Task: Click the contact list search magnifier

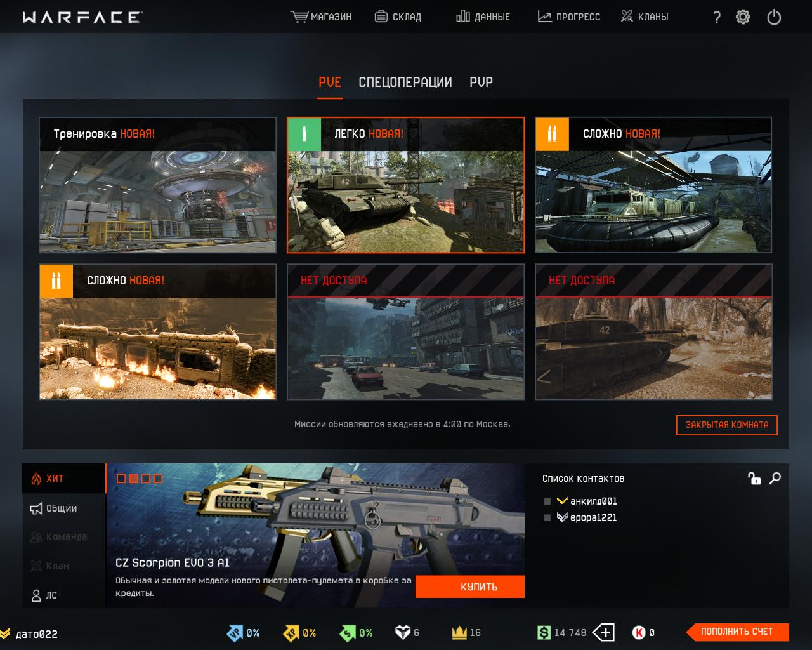Action: click(x=775, y=479)
